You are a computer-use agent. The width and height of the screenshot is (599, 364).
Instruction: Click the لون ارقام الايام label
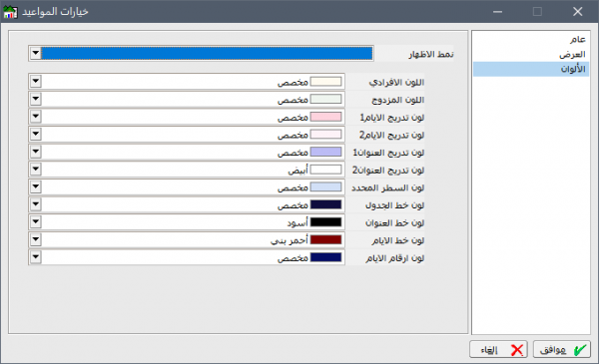[x=394, y=258]
